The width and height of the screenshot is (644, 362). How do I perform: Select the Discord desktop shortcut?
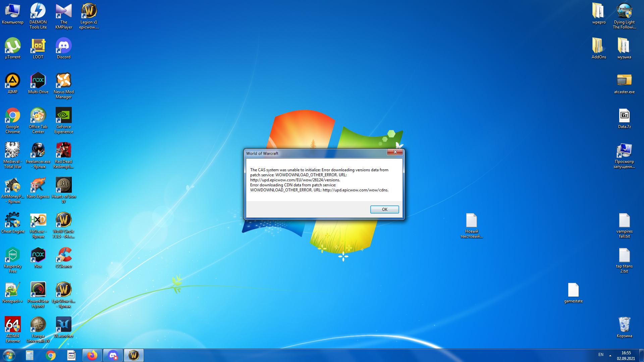(64, 49)
